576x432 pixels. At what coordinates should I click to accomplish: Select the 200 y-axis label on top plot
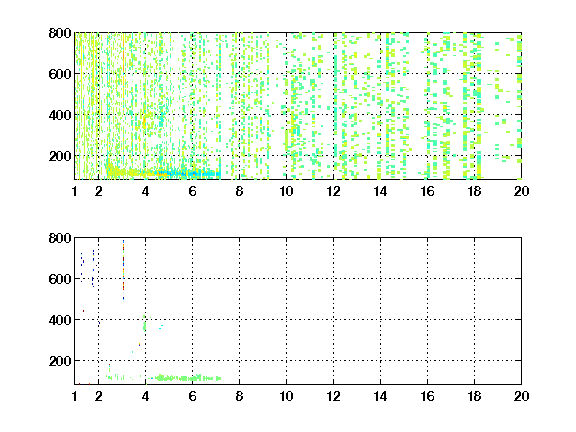pyautogui.click(x=60, y=156)
